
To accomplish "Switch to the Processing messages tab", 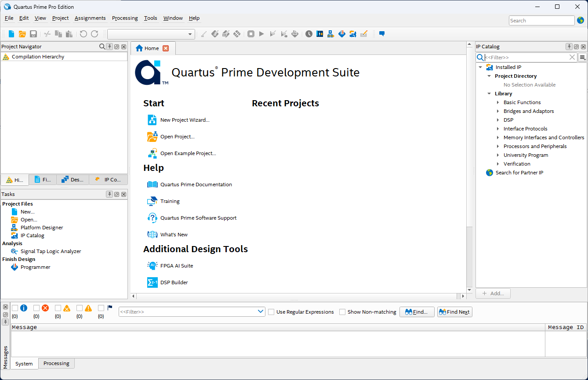I will pyautogui.click(x=56, y=363).
